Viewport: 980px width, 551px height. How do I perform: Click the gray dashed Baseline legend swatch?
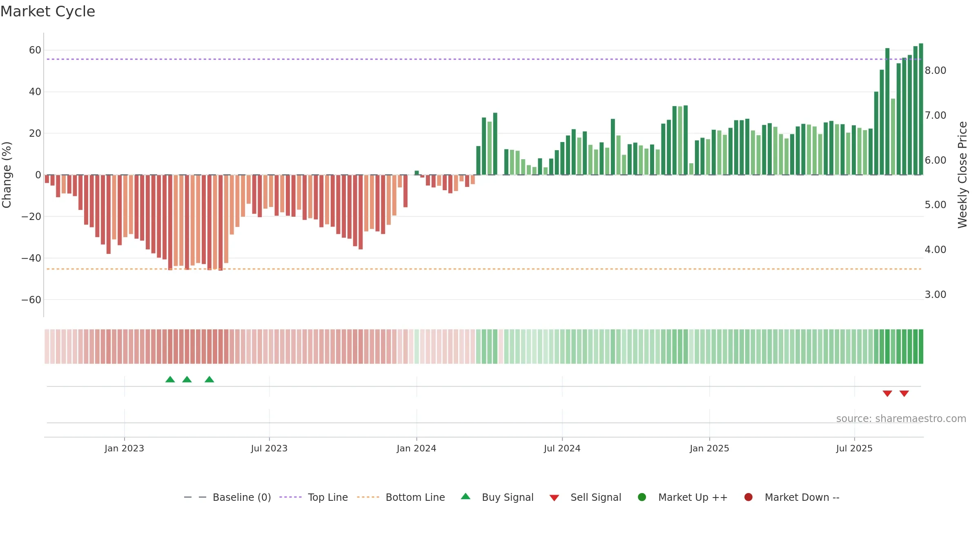[x=195, y=497]
